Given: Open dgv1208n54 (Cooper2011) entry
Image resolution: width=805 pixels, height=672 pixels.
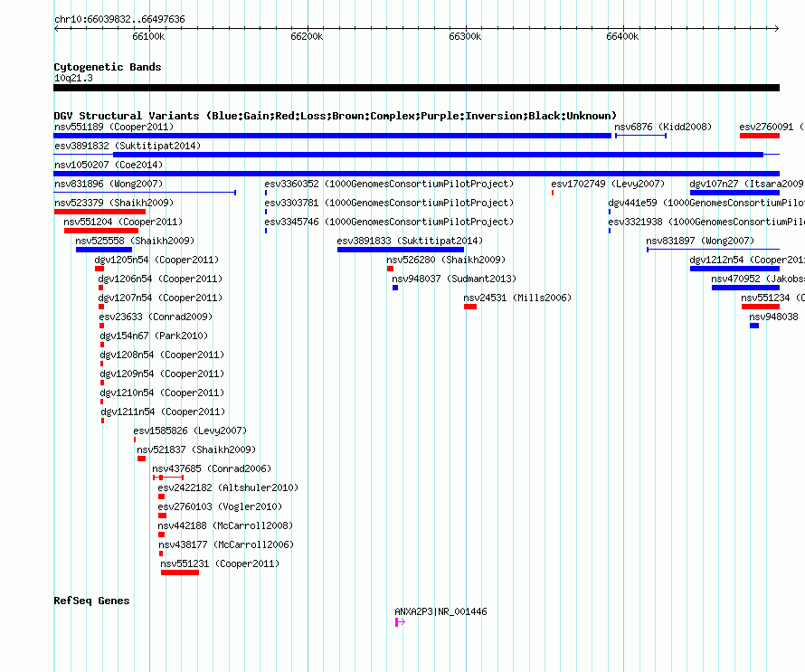Looking at the screenshot, I should (162, 355).
